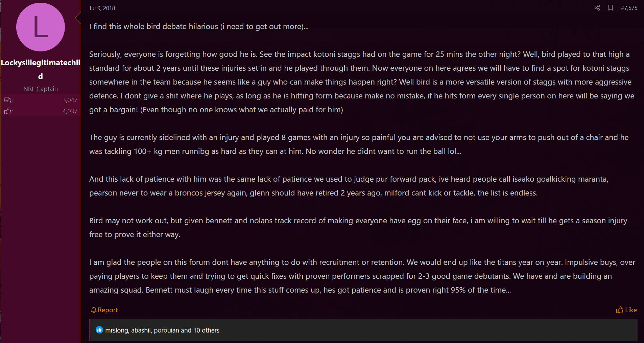Click the blue like reaction icon
This screenshot has width=644, height=343.
99,330
